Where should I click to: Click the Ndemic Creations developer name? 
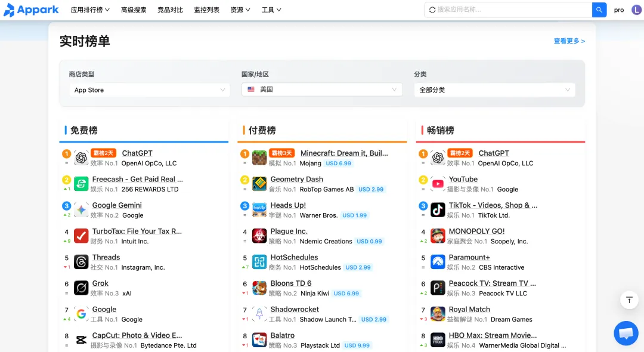[326, 241]
